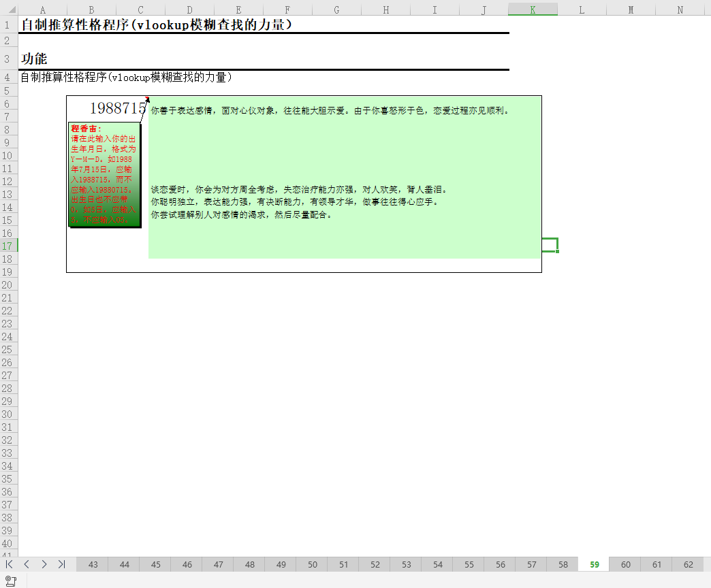Select column D header
This screenshot has height=588, width=711.
189,10
